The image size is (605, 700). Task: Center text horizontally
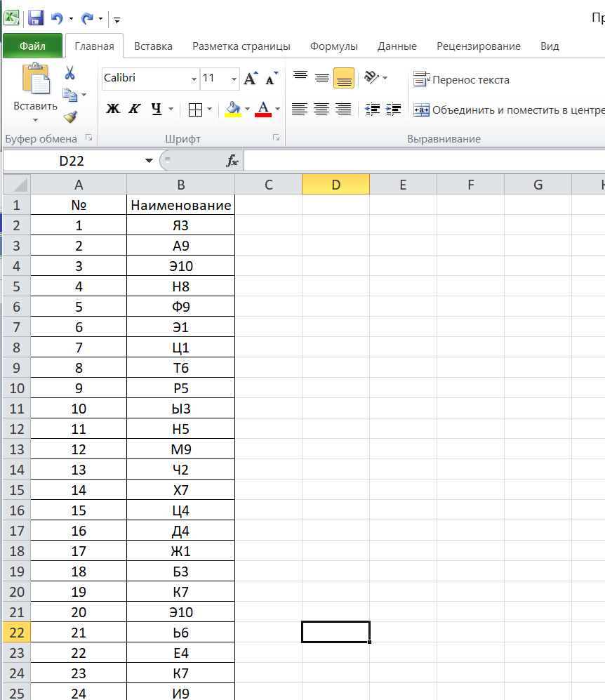(x=321, y=109)
